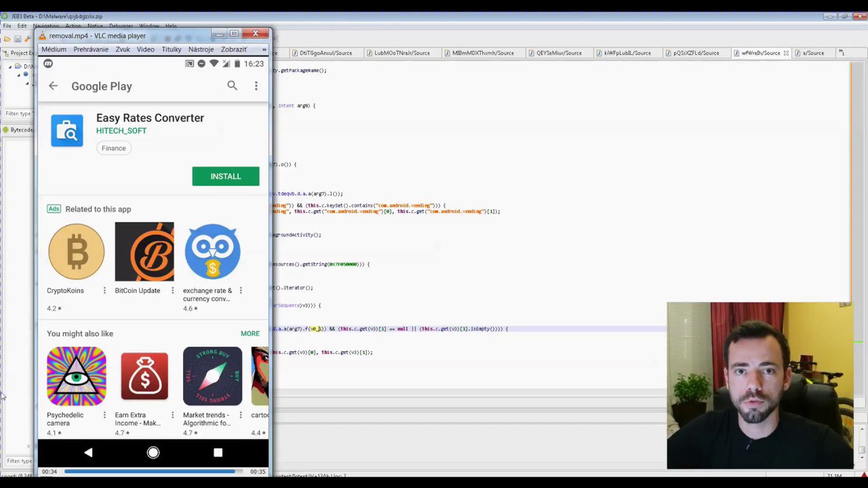The width and height of the screenshot is (868, 488).
Task: Seek in the VLC playback progress bar
Action: pos(153,471)
